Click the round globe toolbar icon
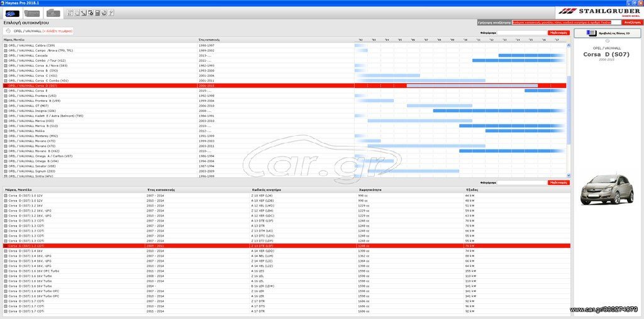 104,13
